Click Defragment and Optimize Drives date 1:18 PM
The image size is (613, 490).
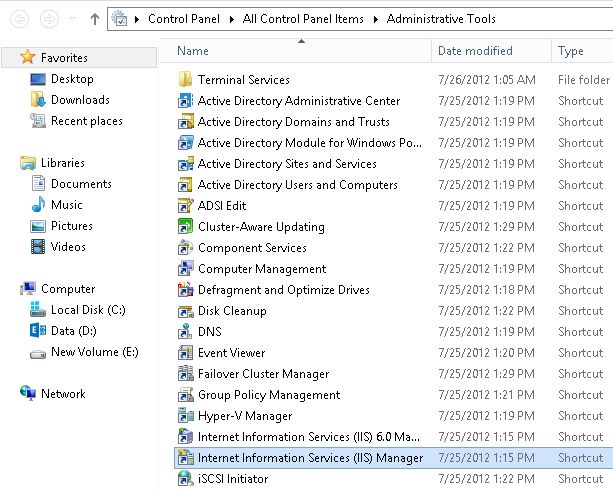[x=486, y=290]
